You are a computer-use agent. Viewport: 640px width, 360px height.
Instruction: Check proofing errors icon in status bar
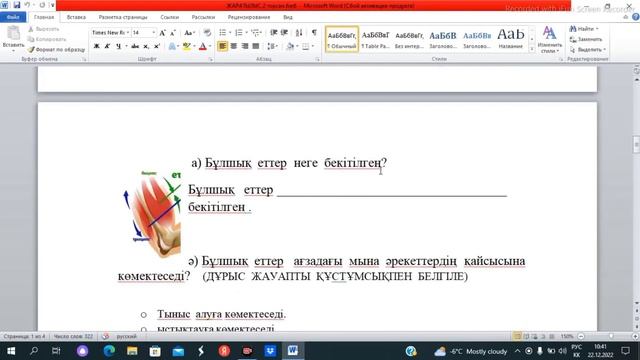point(106,336)
